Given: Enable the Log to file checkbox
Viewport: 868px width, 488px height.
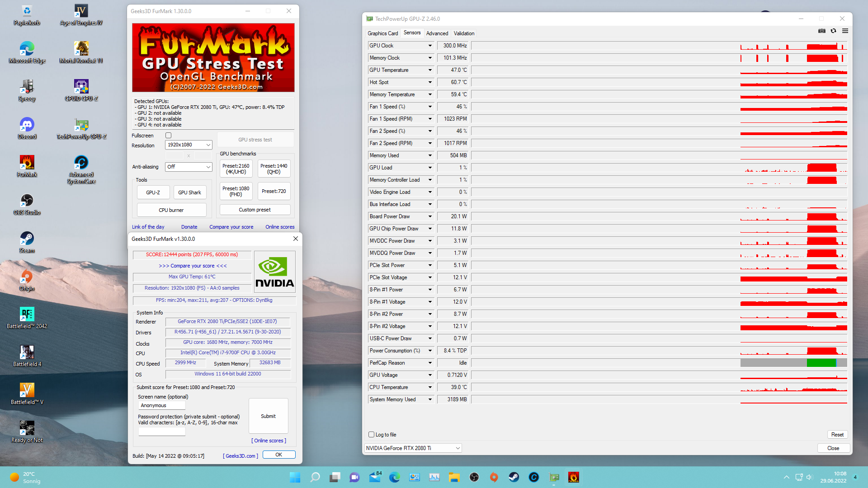Looking at the screenshot, I should (371, 435).
